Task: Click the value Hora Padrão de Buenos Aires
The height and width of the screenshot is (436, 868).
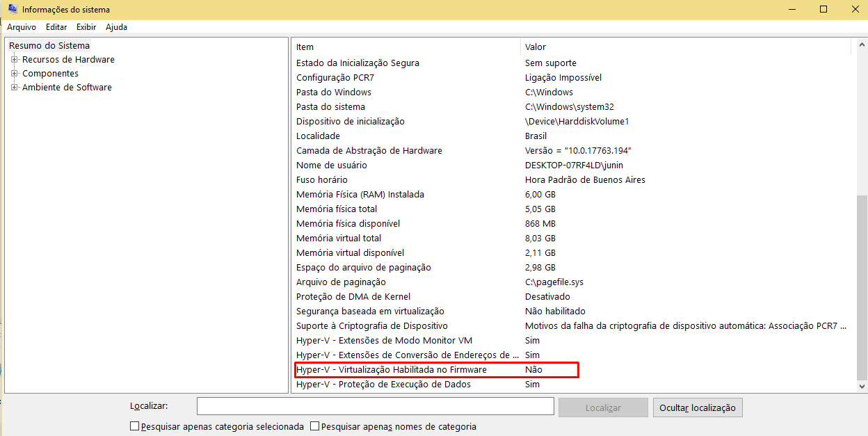Action: pyautogui.click(x=585, y=180)
